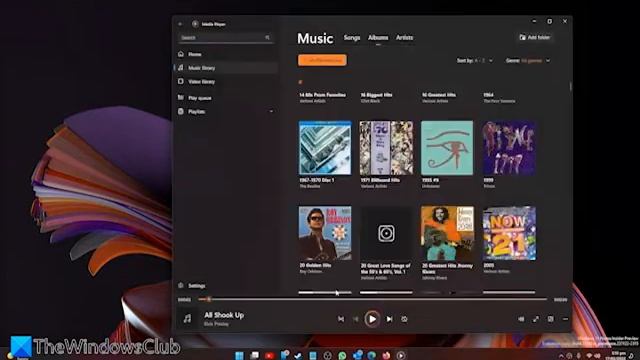Open Microsoft Edge from the taskbar

coord(371,356)
